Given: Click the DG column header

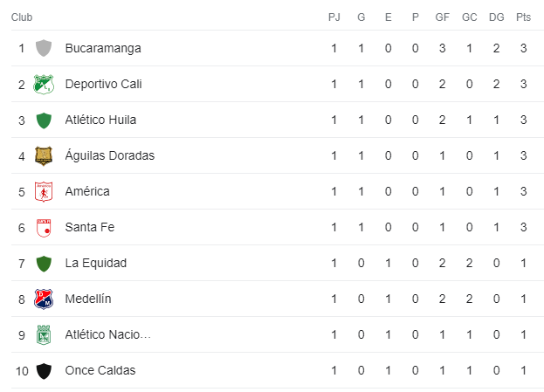Looking at the screenshot, I should 497,17.
